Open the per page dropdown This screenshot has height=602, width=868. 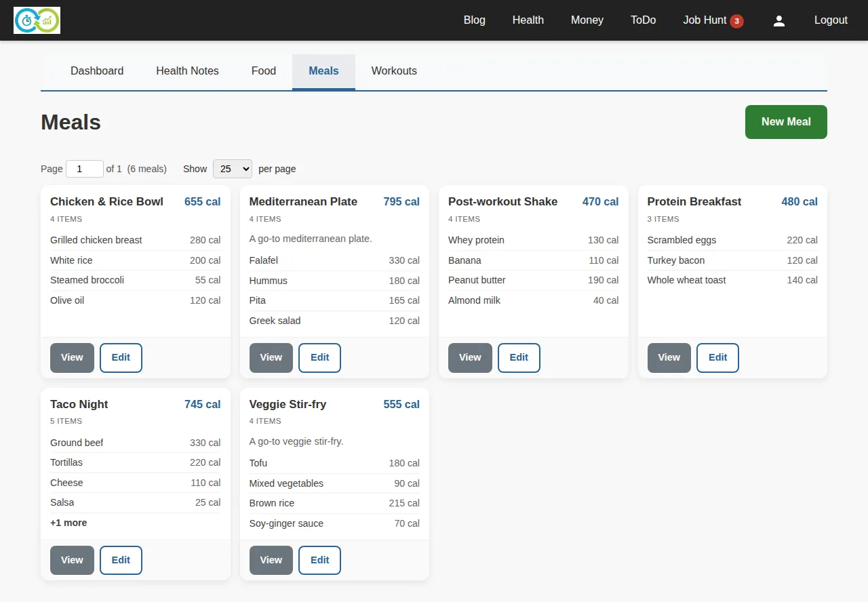233,169
